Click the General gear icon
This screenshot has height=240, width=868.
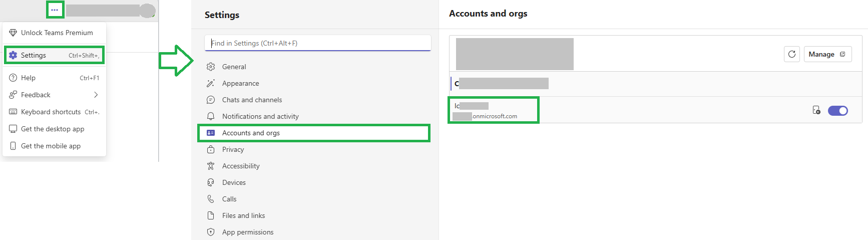(x=211, y=67)
